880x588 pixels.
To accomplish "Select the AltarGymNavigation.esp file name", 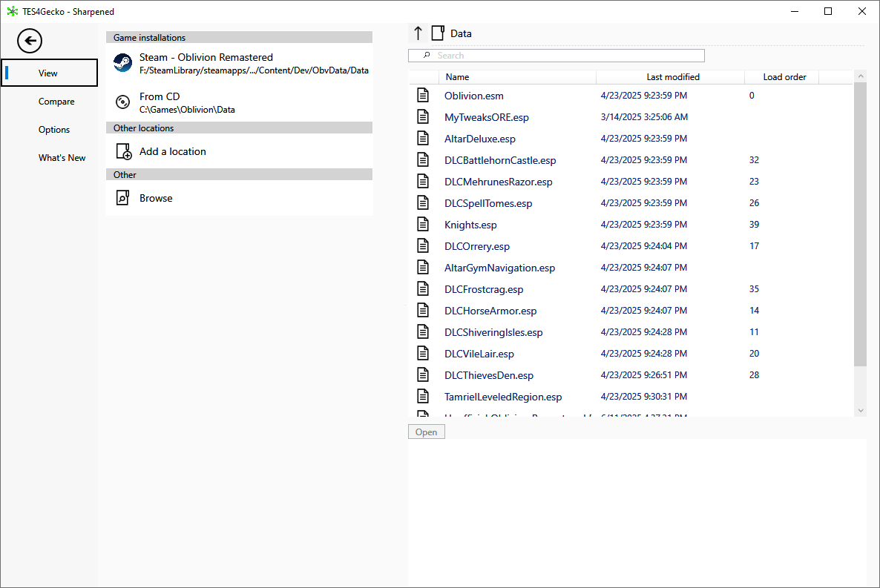I will (499, 268).
